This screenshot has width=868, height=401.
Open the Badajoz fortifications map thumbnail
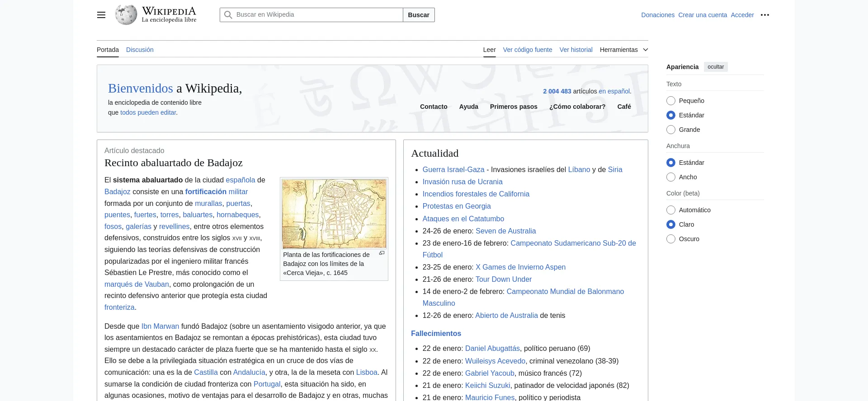click(x=334, y=214)
